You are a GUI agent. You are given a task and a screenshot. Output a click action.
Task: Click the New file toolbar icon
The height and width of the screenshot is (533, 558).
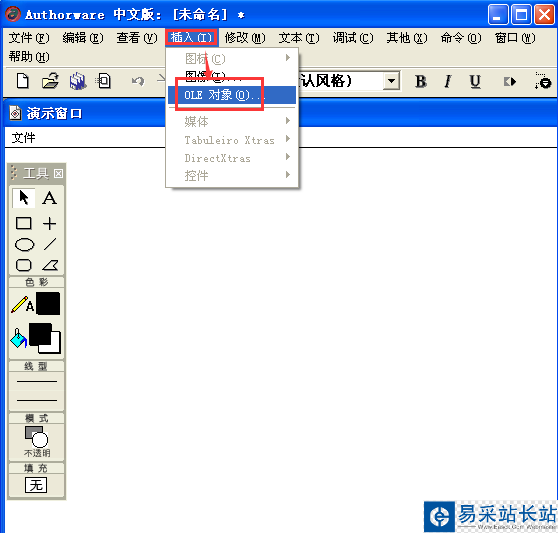click(x=23, y=81)
